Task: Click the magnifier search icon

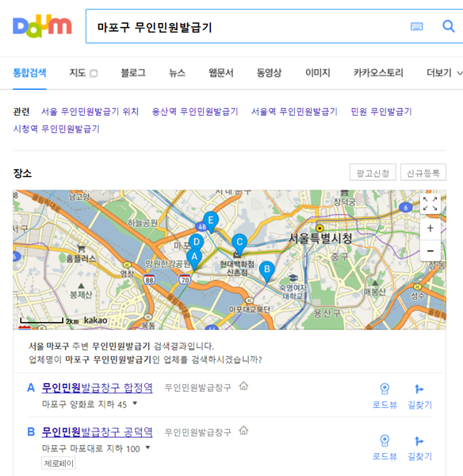Action: [x=449, y=26]
